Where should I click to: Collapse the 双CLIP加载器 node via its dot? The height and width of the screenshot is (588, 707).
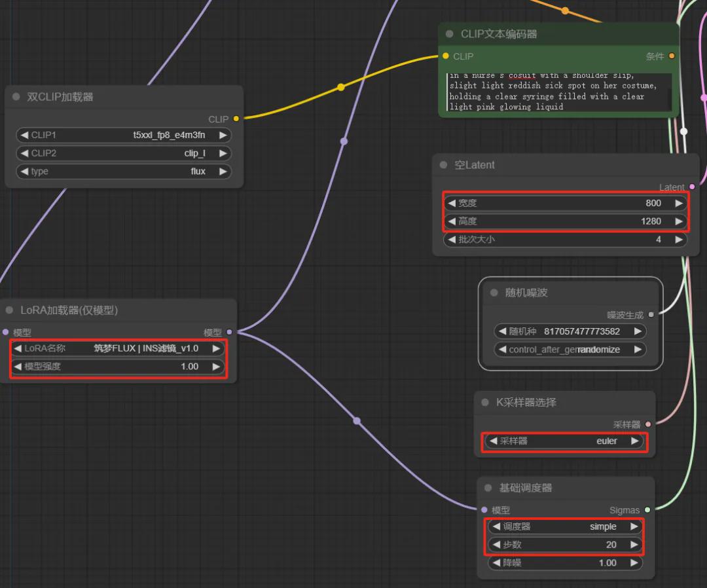click(x=16, y=97)
